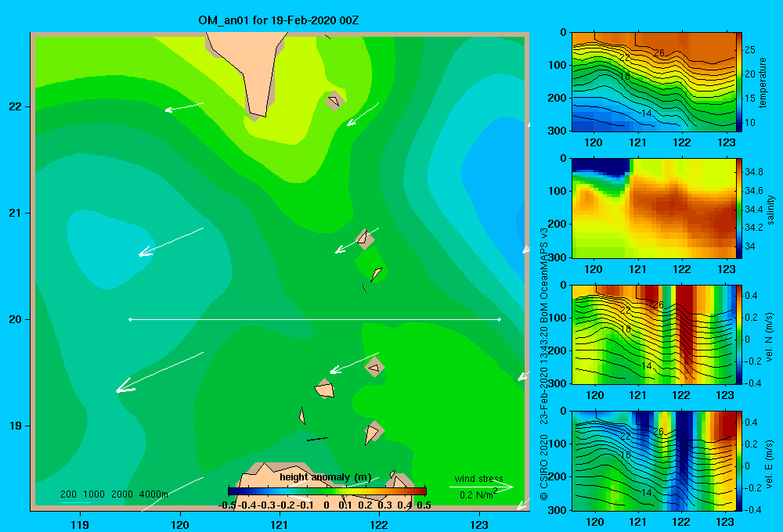Screen dimensions: 783x532
Task: Click the latitude 22 axis label on main map
Action: click(15, 107)
